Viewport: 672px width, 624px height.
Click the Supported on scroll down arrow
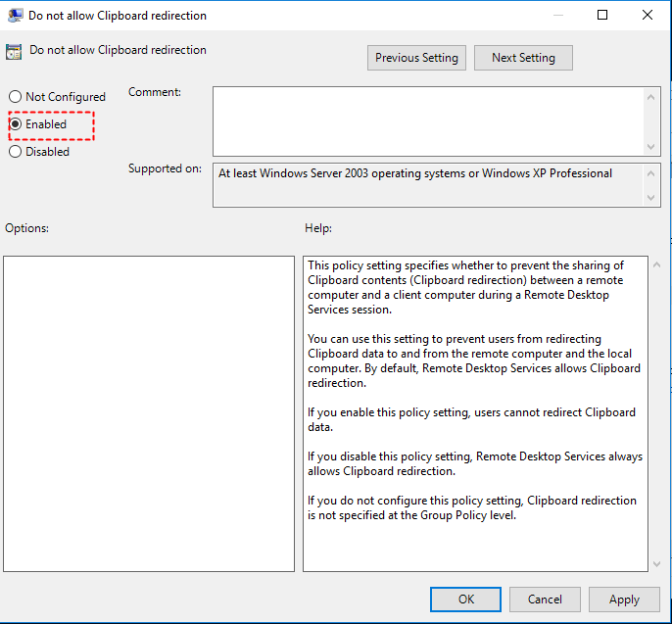coord(653,198)
